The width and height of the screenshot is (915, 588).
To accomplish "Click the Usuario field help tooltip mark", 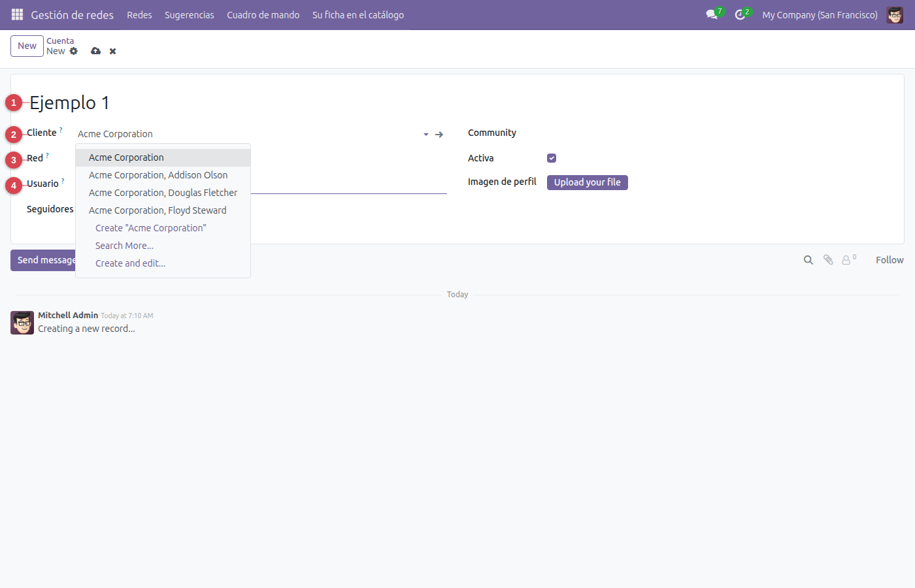I will coord(63,181).
